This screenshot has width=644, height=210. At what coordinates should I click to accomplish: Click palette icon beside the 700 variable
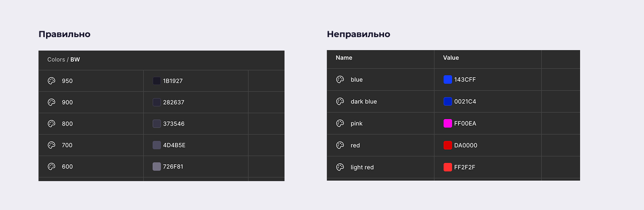[x=51, y=145]
